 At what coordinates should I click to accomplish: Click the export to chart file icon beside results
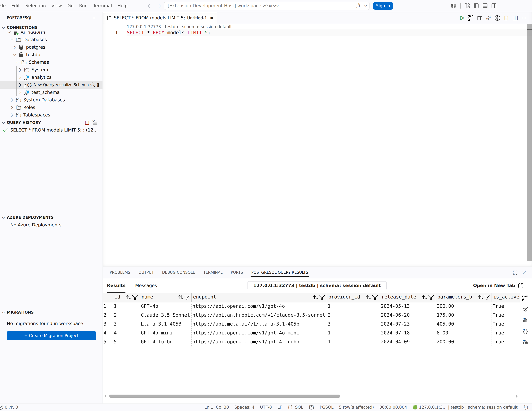point(525,320)
